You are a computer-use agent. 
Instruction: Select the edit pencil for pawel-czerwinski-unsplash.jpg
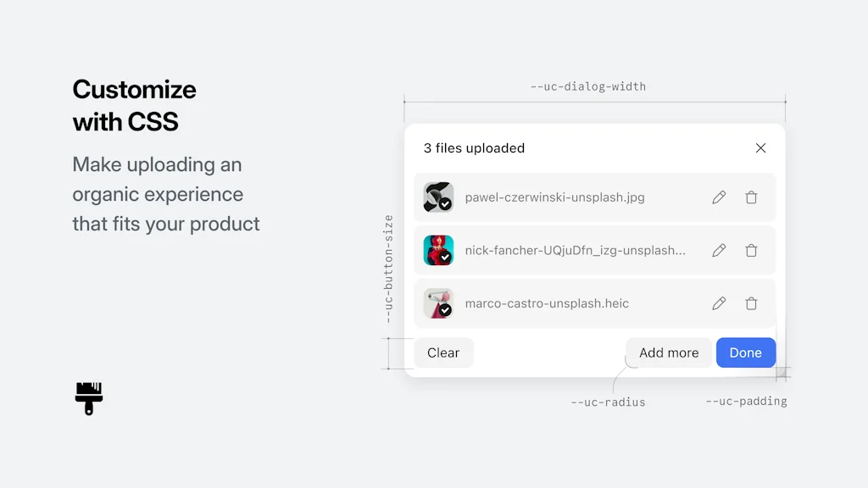pyautogui.click(x=719, y=197)
